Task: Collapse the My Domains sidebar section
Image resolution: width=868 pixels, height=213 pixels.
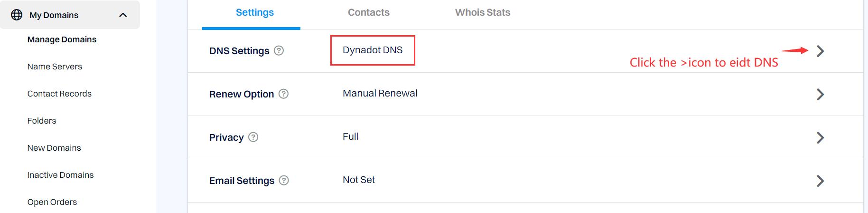Action: [123, 15]
